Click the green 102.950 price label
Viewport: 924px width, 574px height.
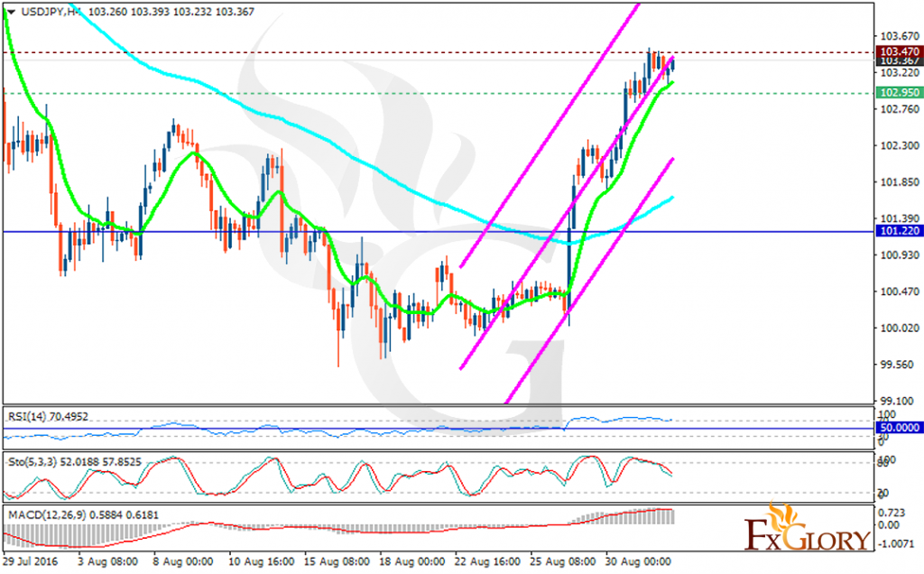(900, 93)
